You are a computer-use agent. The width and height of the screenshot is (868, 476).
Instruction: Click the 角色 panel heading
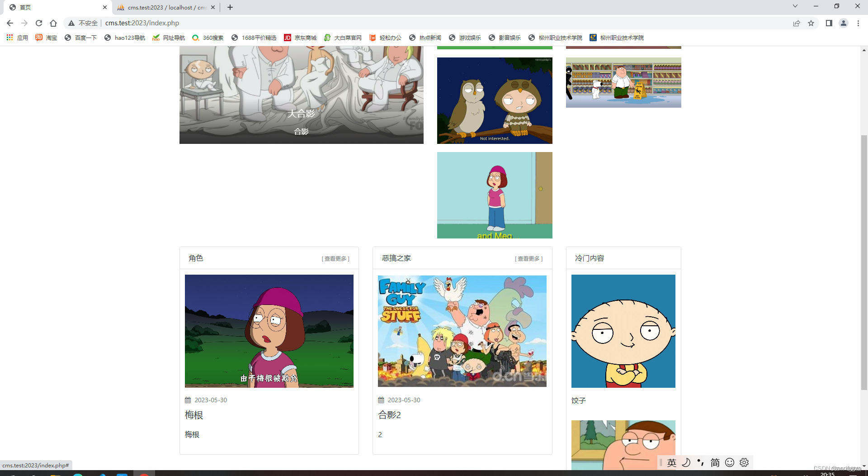pyautogui.click(x=196, y=258)
